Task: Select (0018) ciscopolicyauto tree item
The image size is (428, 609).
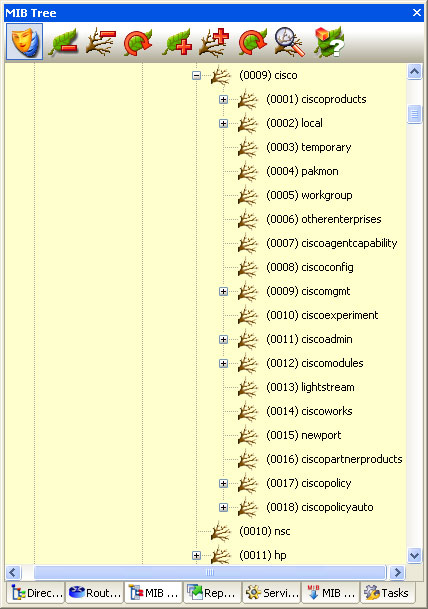Action: point(320,508)
